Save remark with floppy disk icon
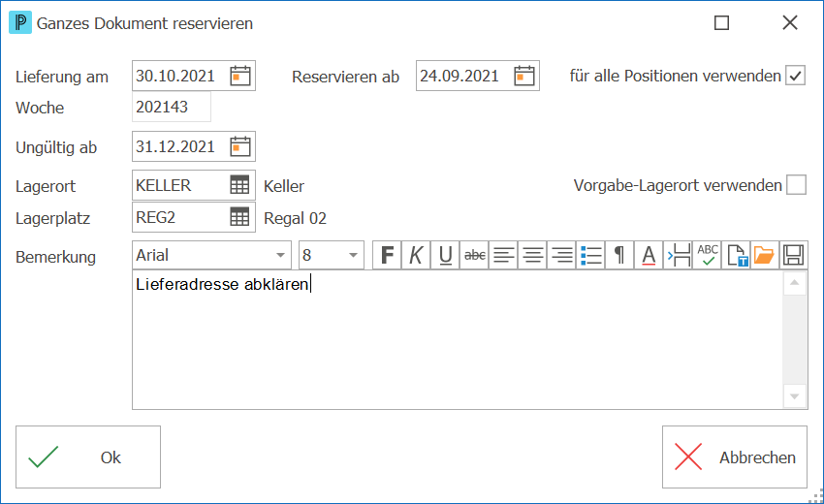Screen dimensions: 824x504 coord(794,256)
